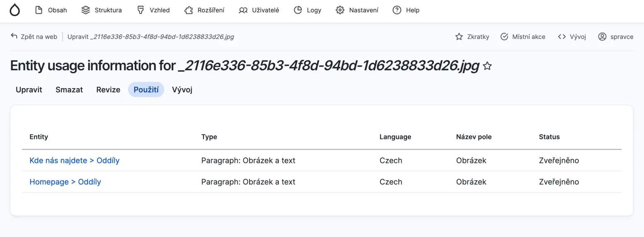Expand the Místní akce dropdown

tap(523, 36)
